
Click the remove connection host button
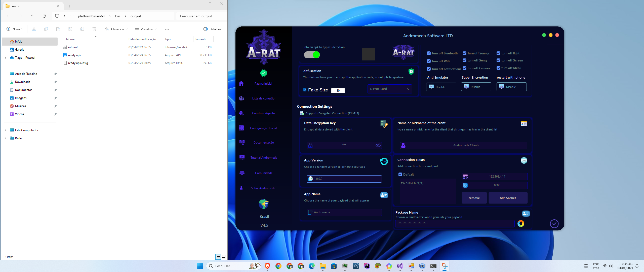[474, 198]
